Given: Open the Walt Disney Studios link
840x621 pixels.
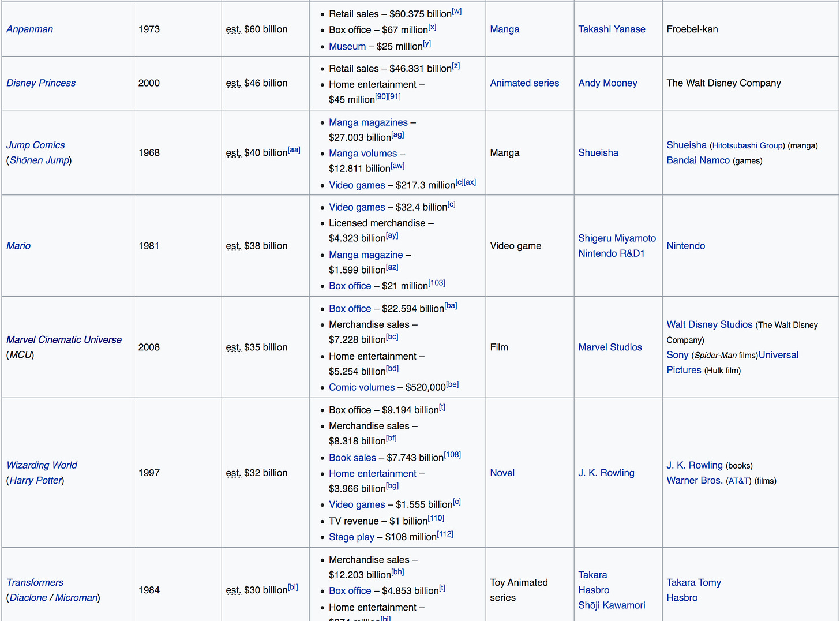Looking at the screenshot, I should 710,324.
